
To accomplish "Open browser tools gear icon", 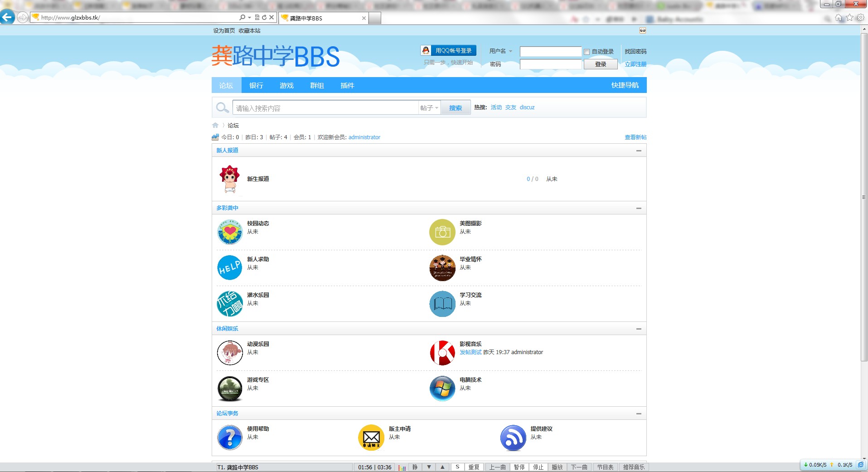I will tap(860, 18).
